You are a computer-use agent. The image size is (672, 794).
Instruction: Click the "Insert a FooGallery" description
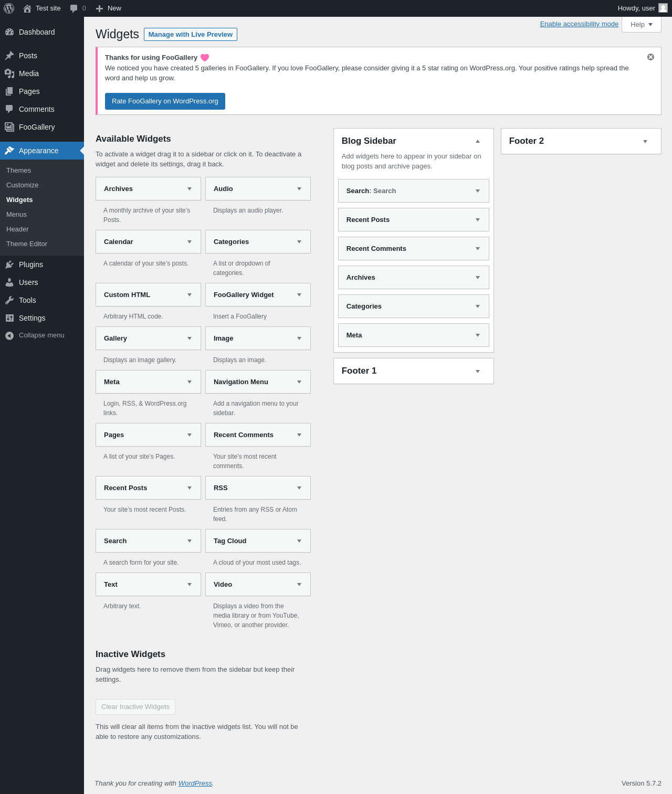click(240, 316)
